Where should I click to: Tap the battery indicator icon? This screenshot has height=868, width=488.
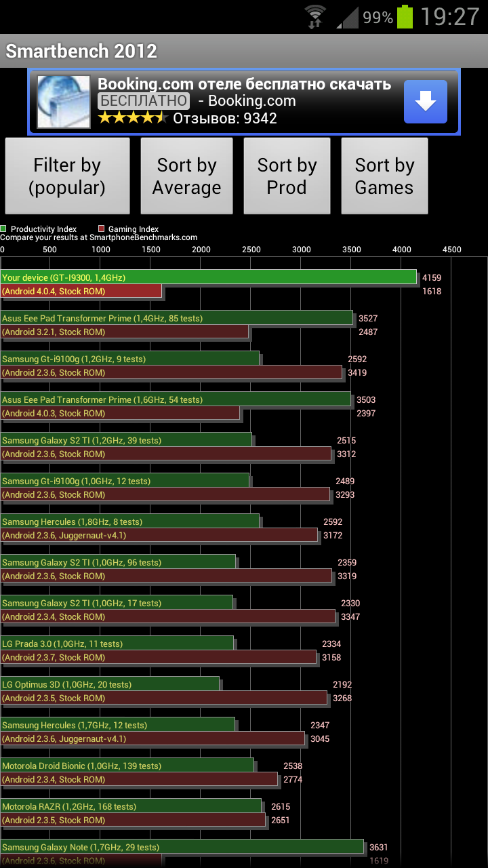(x=405, y=16)
